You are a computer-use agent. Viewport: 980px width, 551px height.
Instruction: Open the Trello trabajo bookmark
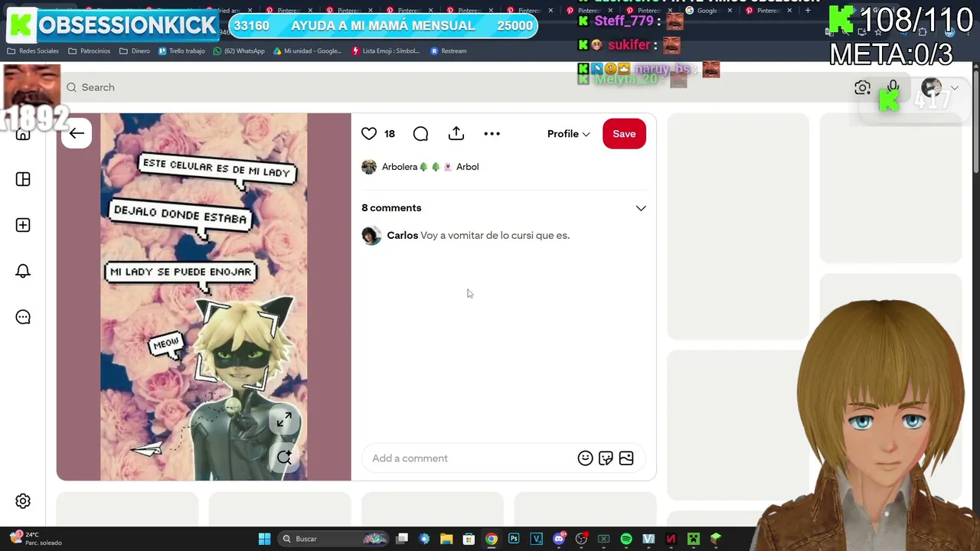[x=181, y=51]
